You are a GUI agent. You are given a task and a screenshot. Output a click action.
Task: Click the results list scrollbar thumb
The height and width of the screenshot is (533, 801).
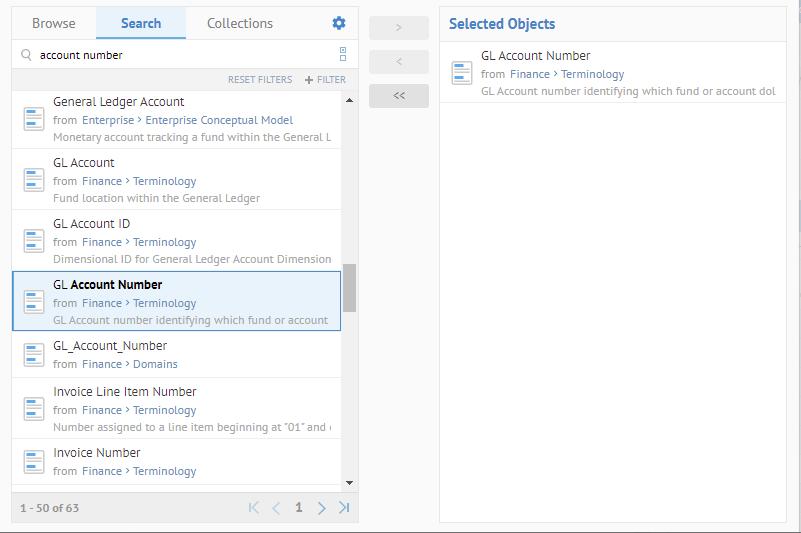(349, 288)
